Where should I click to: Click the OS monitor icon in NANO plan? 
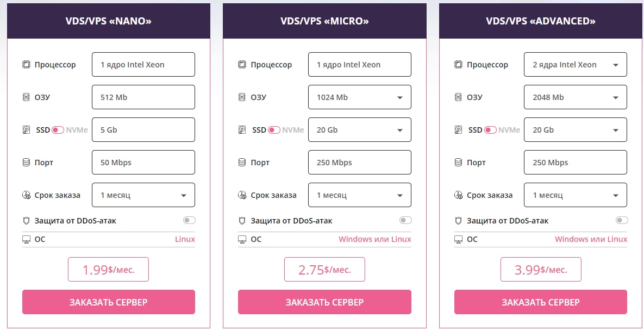pos(26,239)
